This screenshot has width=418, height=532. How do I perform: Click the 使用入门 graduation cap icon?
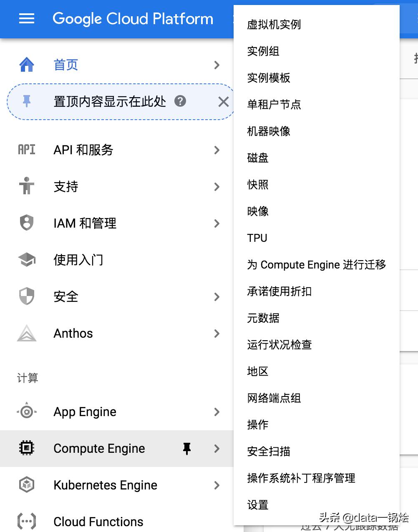(x=27, y=260)
